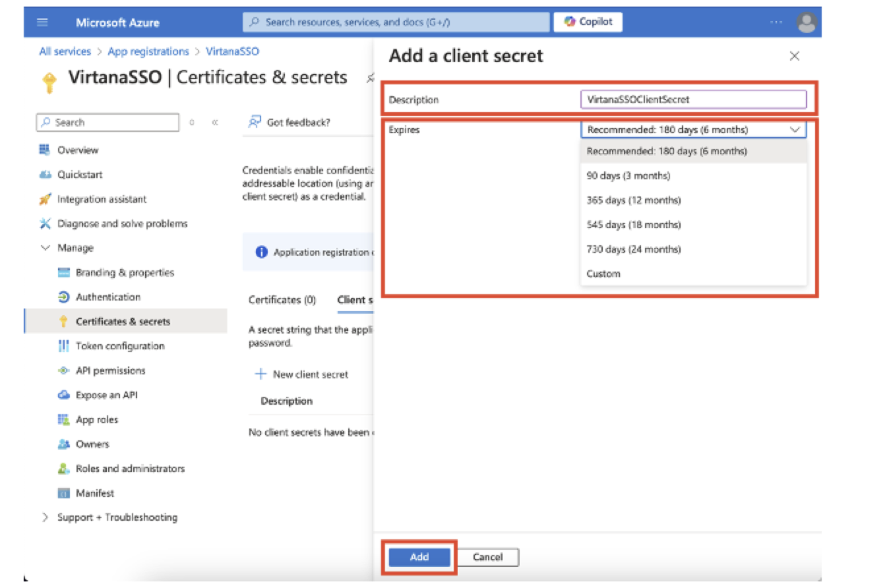Click the Expose an API cloud icon

click(x=64, y=395)
